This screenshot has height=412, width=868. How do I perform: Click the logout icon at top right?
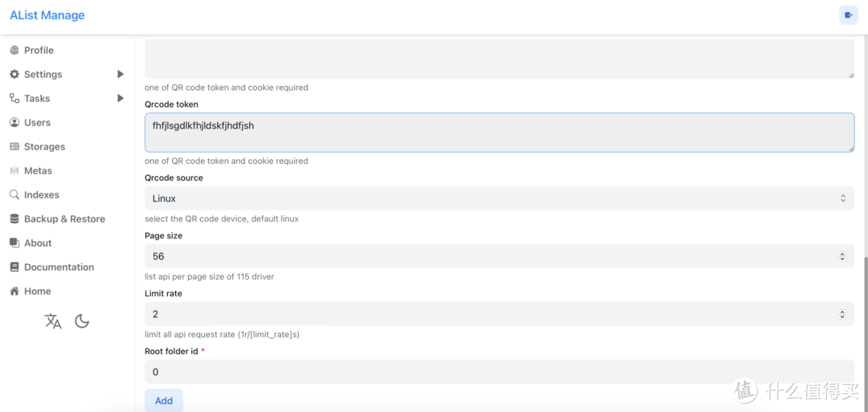tap(848, 15)
